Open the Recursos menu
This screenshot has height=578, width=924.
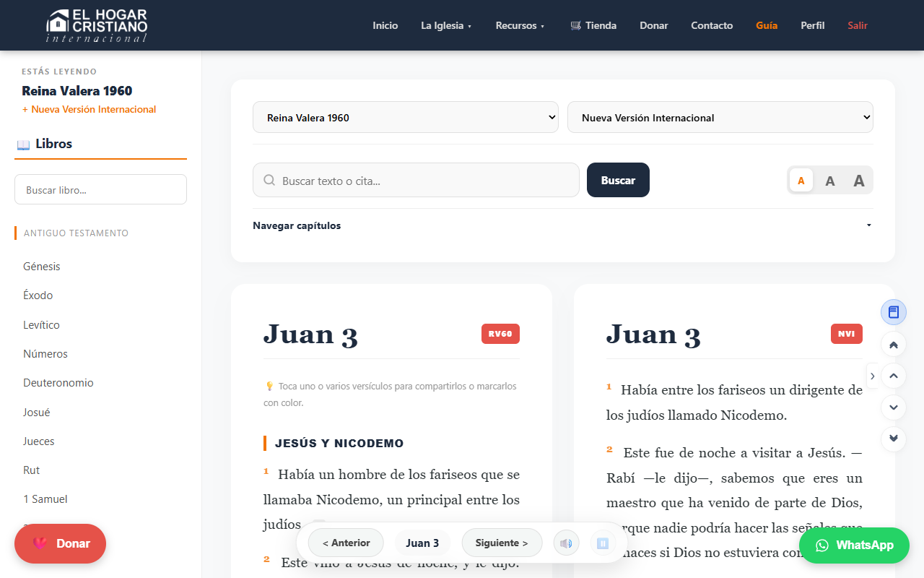[x=520, y=25]
